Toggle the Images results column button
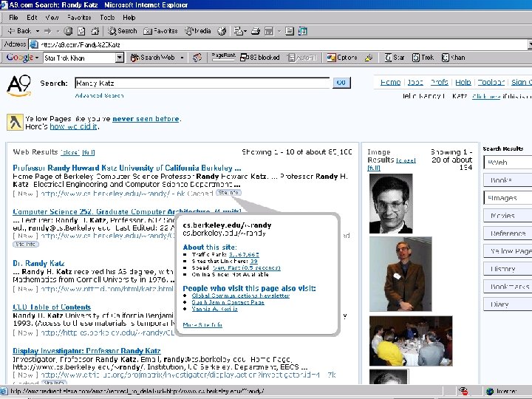The height and width of the screenshot is (399, 532). pyautogui.click(x=508, y=198)
